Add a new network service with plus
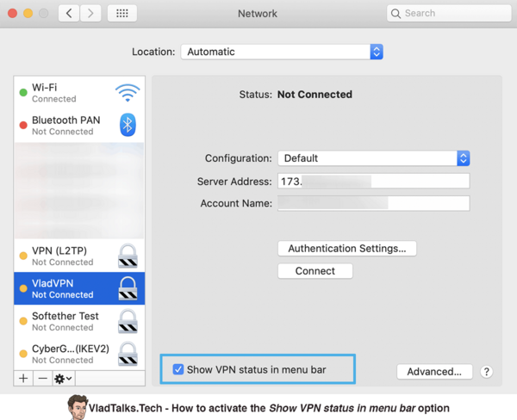This screenshot has width=517, height=420. pyautogui.click(x=23, y=378)
